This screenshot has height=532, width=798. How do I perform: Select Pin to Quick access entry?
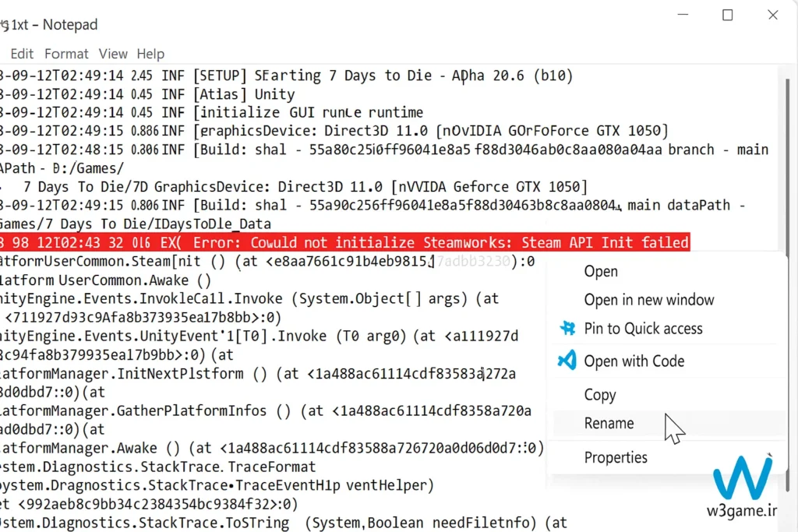tap(643, 329)
